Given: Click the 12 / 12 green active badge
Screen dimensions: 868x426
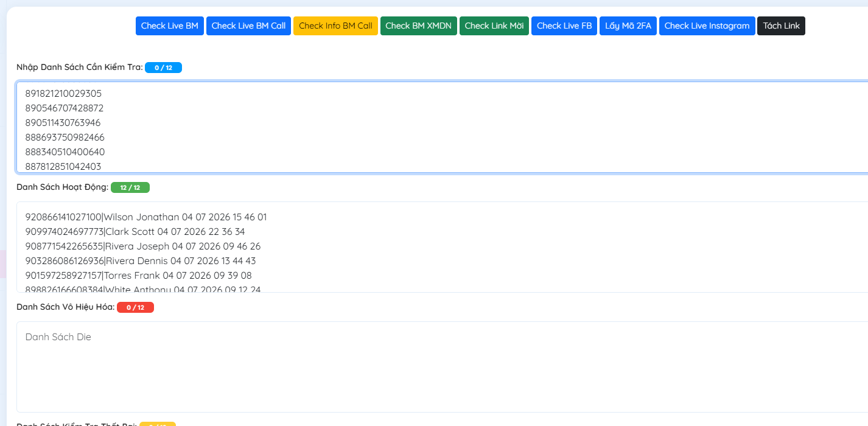Looking at the screenshot, I should point(130,187).
